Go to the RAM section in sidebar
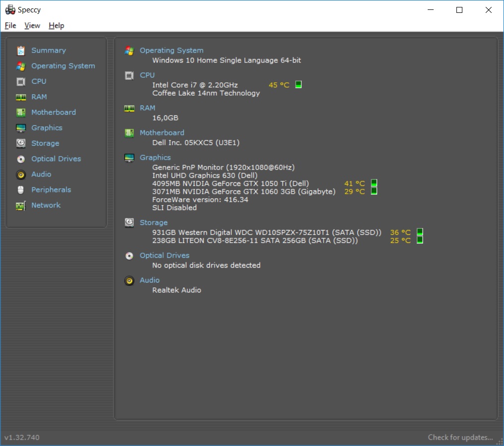The height and width of the screenshot is (446, 504). 39,97
